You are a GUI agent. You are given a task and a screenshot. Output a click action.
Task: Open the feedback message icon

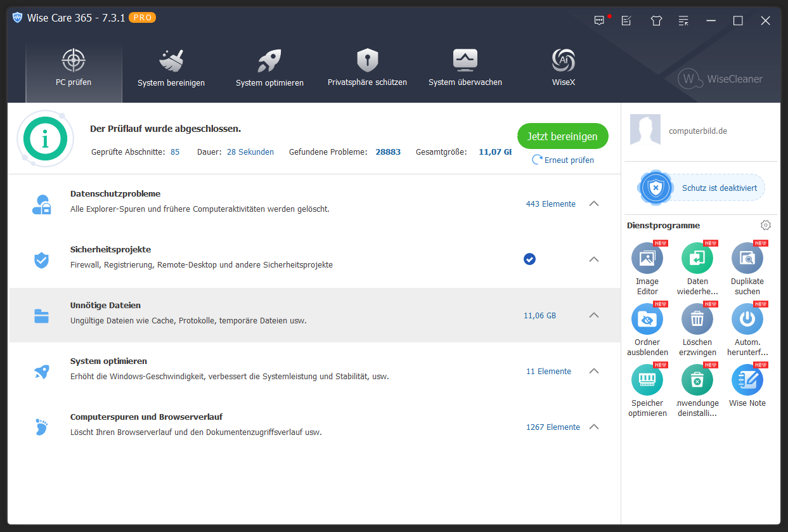click(x=599, y=20)
